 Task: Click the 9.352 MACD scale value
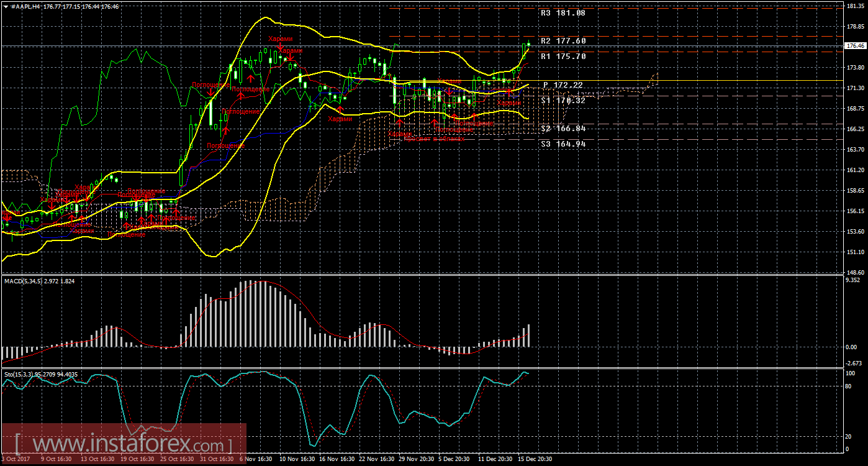coord(852,281)
